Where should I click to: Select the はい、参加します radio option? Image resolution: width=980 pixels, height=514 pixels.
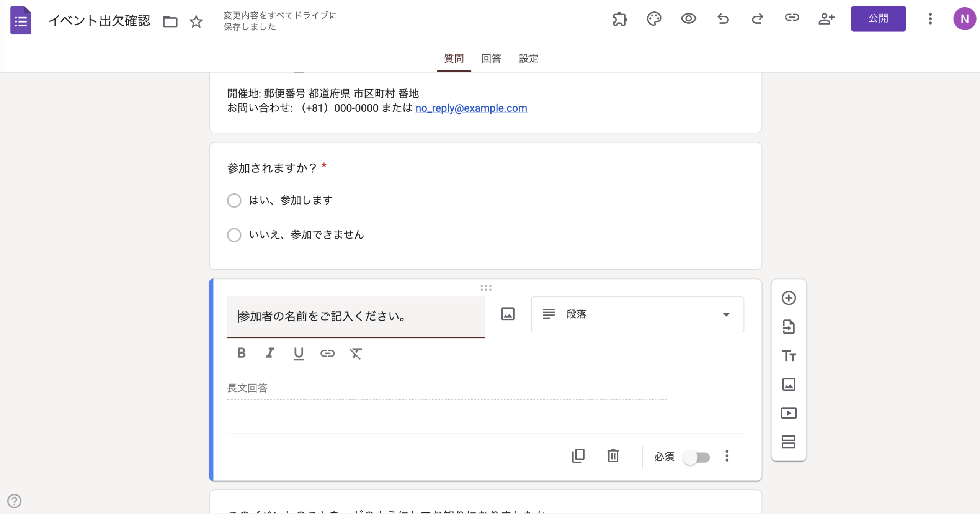[x=234, y=200]
